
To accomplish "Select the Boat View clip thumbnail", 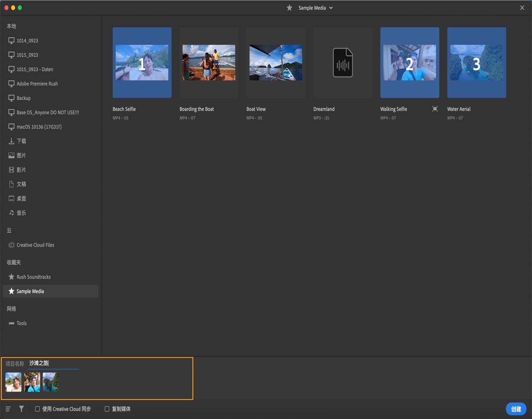I will 276,62.
